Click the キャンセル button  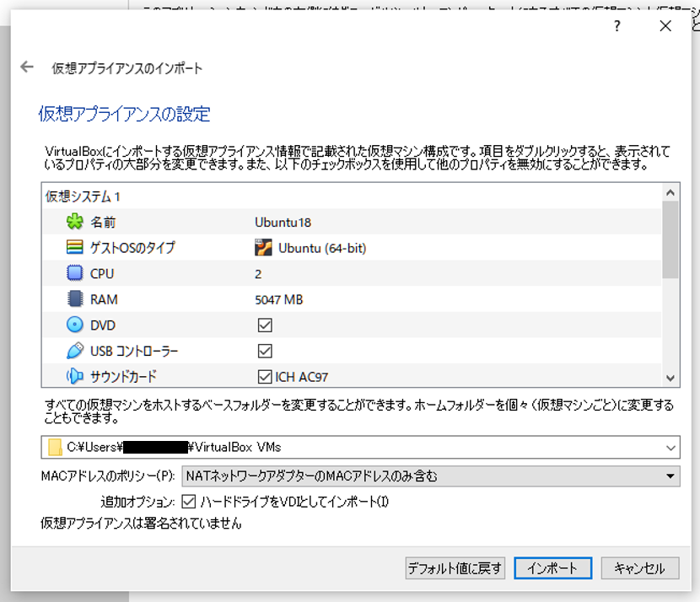point(640,568)
